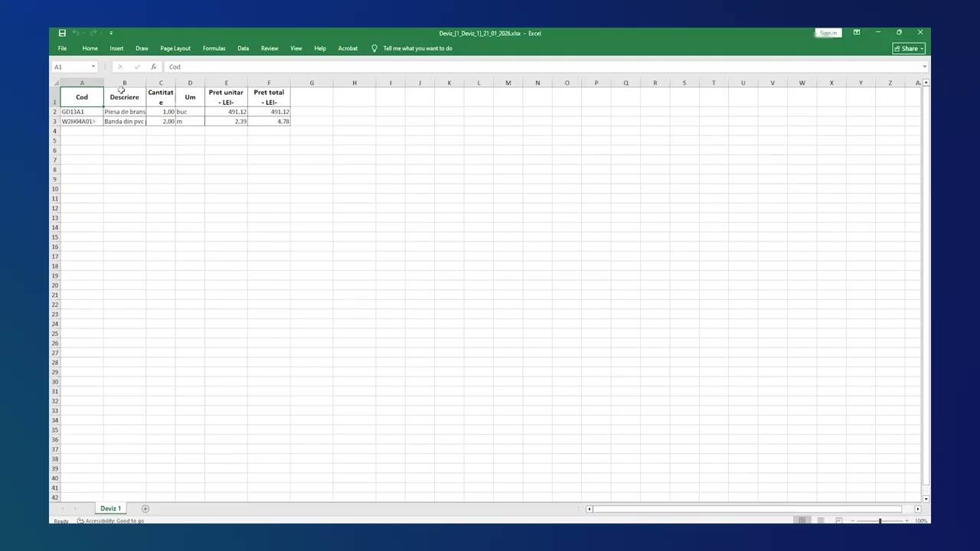The width and height of the screenshot is (980, 551).
Task: Click the 'Descriere' header cell
Action: 125,96
